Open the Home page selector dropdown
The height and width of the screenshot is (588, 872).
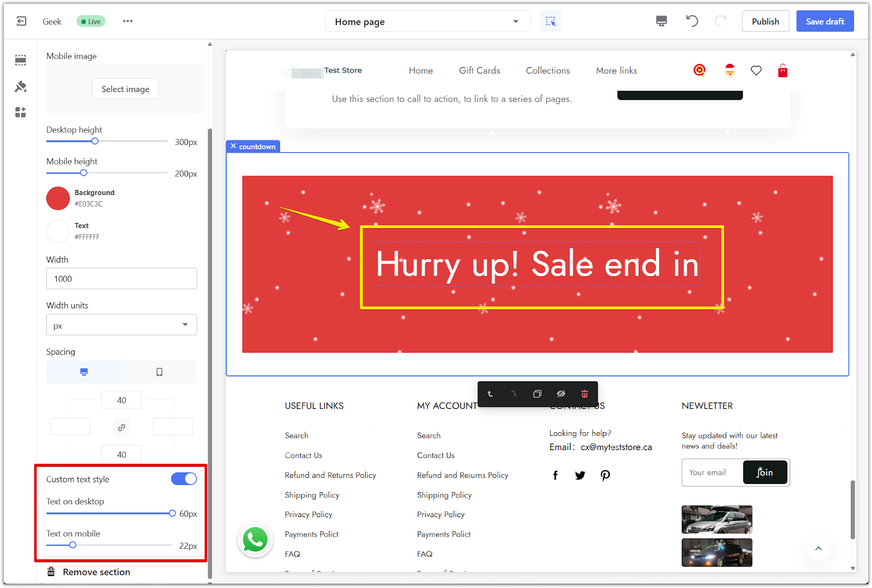[x=427, y=22]
